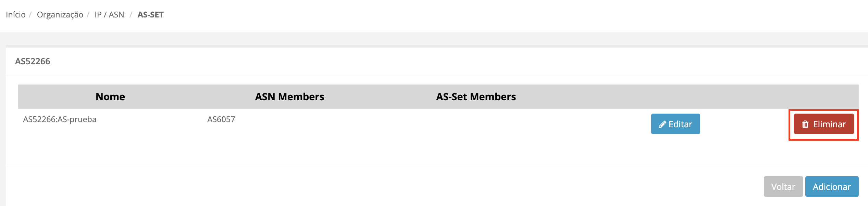
Task: Click the blank header cell above Editar
Action: click(675, 97)
